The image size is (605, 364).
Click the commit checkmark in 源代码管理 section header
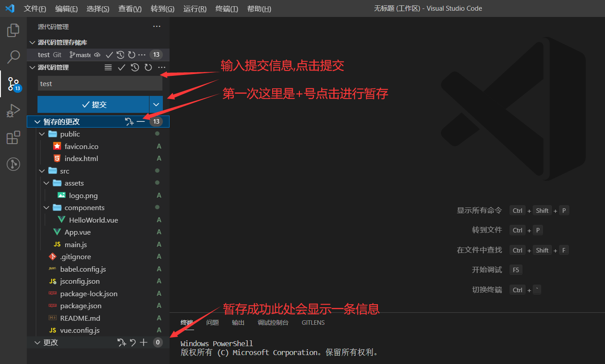pyautogui.click(x=121, y=67)
